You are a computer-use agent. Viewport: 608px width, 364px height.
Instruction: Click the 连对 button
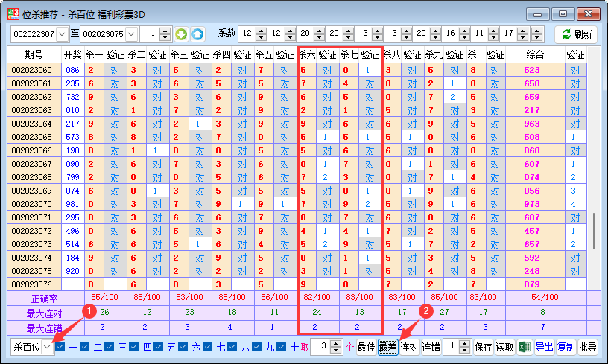tap(410, 347)
